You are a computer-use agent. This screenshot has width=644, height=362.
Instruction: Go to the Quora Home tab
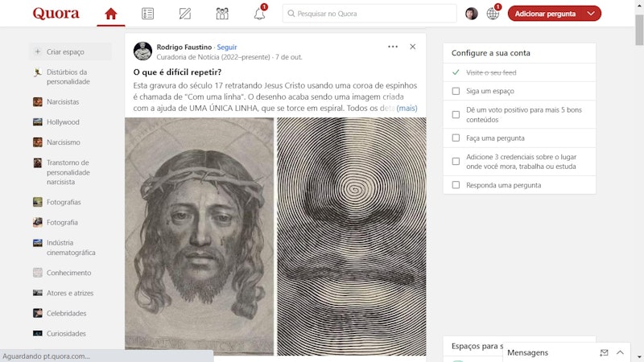click(x=111, y=14)
